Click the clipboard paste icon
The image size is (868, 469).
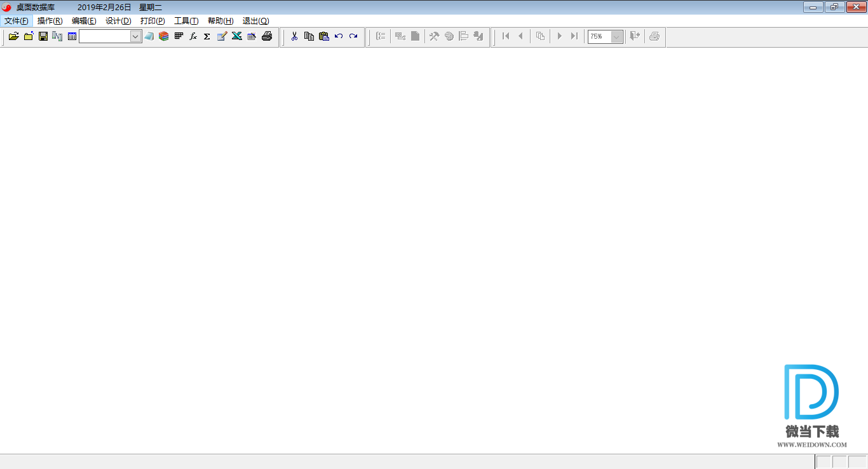[x=323, y=36]
